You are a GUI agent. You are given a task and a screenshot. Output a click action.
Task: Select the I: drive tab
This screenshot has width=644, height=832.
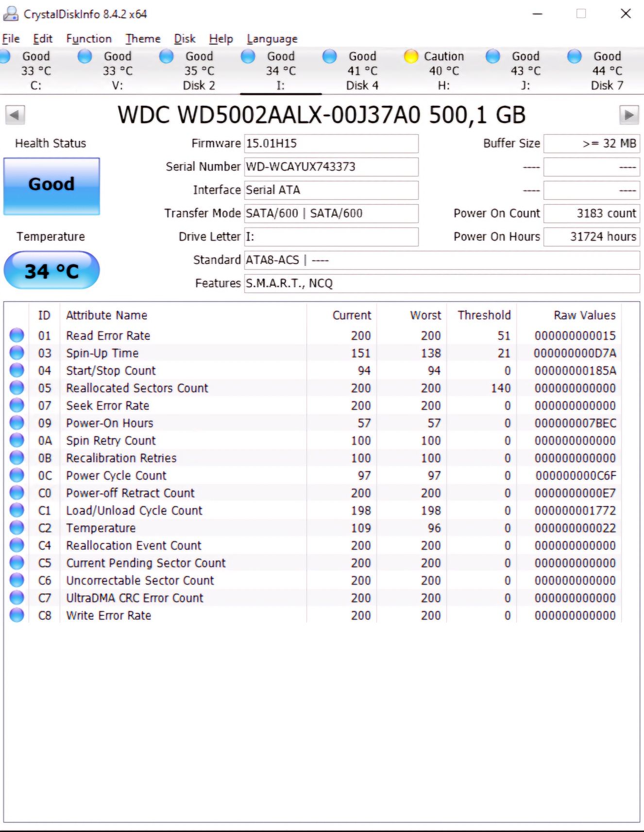tap(281, 71)
